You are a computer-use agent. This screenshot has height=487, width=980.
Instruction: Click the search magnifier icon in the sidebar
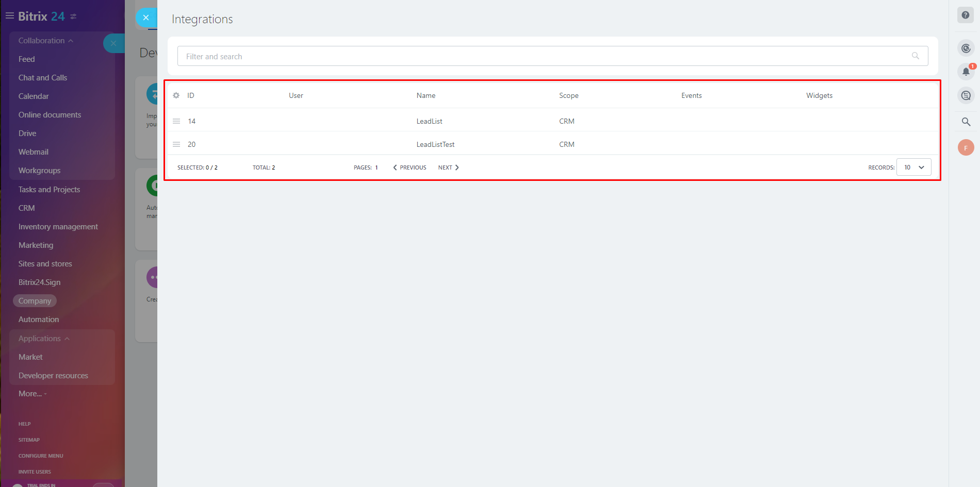click(x=966, y=122)
